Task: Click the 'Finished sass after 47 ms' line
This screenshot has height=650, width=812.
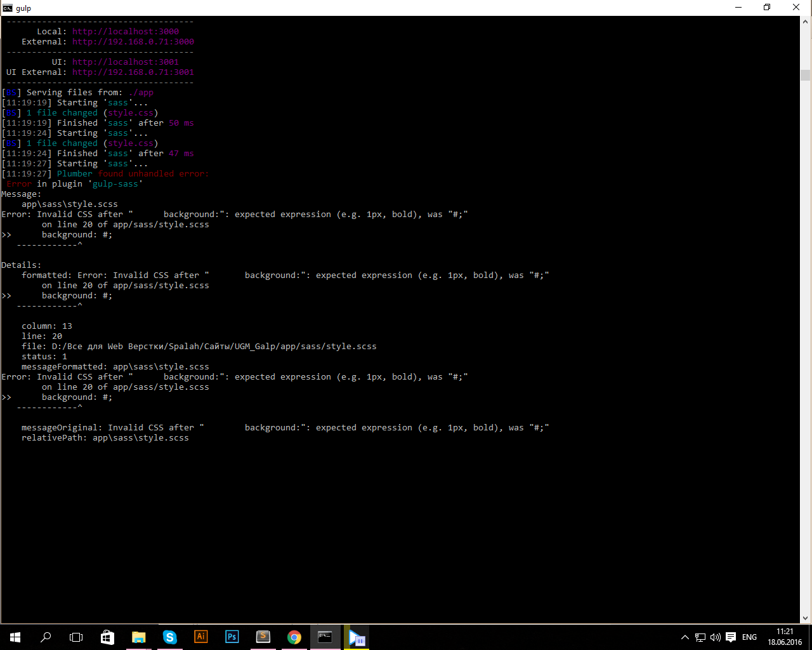Action: tap(98, 154)
